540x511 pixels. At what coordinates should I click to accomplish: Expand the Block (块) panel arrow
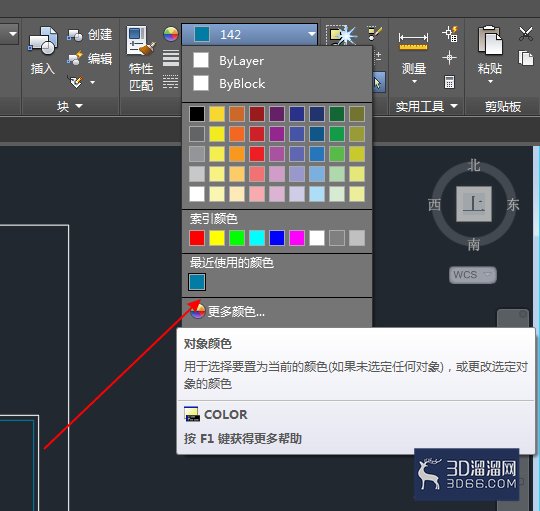(79, 106)
